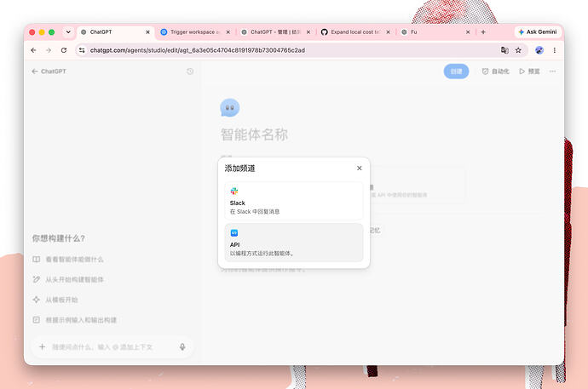
Task: Click the agent avatar chat bubble icon
Action: (x=229, y=108)
